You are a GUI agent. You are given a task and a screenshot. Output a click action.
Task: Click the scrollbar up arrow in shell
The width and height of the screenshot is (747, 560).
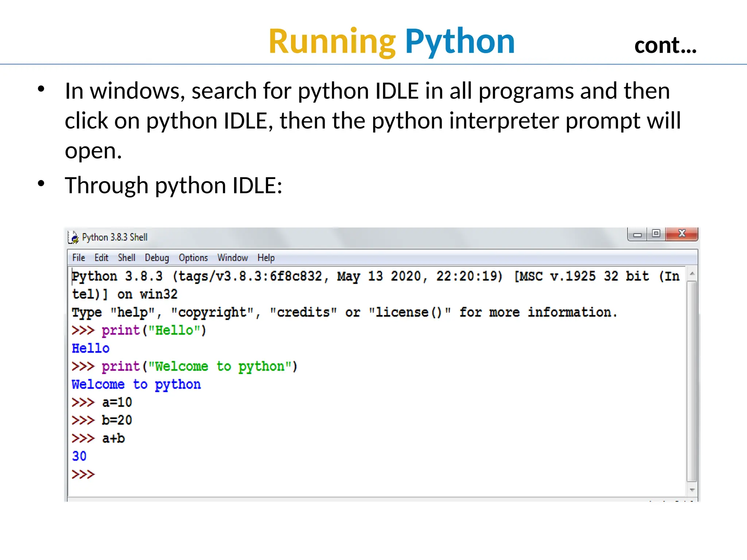click(x=692, y=273)
